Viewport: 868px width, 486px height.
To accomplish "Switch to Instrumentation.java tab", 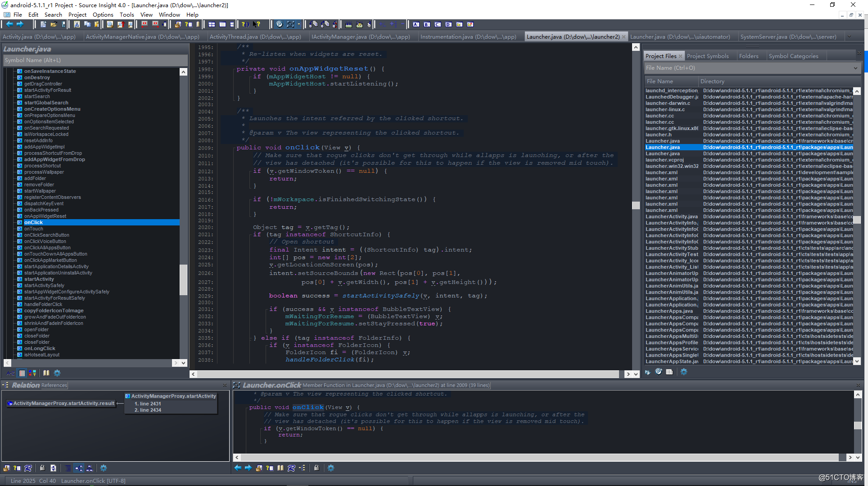I will [468, 37].
